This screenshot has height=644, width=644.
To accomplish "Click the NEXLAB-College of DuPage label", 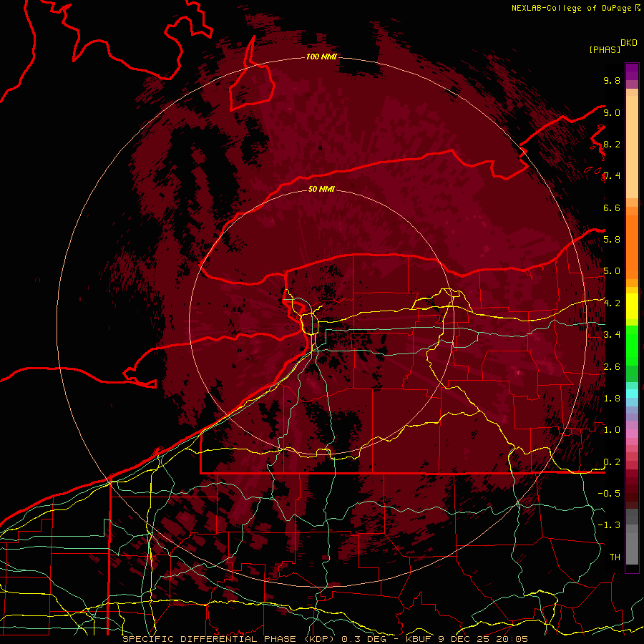I will tap(572, 8).
